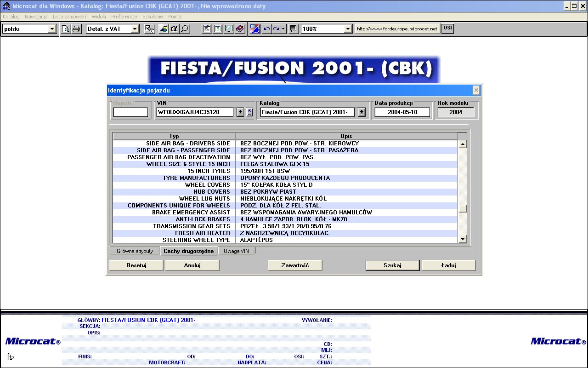This screenshot has height=368, width=588.
Task: Click the undo arrow icon
Action: (266, 29)
